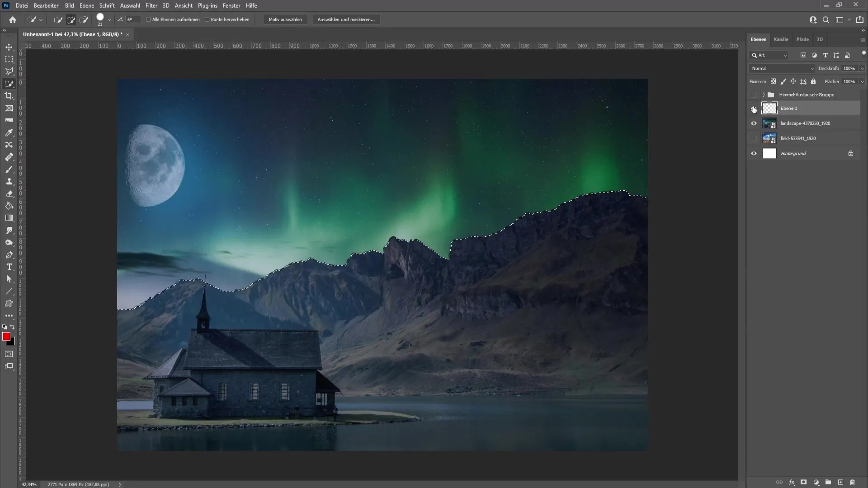868x488 pixels.
Task: Hide the landscape-4370250_1920 layer
Action: 754,123
